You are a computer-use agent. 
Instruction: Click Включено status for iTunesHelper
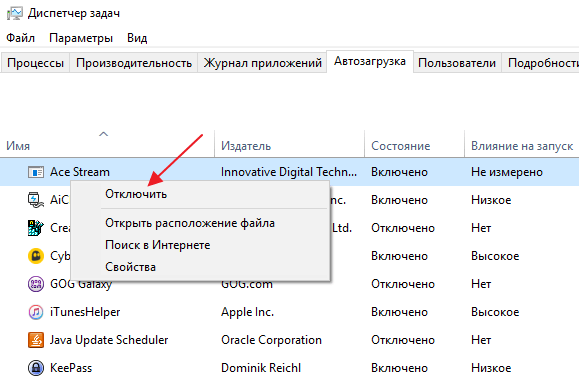399,312
